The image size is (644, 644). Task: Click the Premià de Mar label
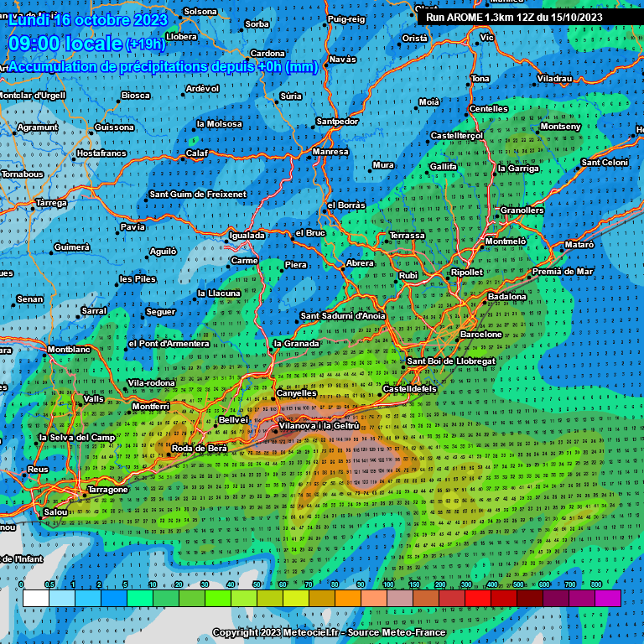[563, 272]
